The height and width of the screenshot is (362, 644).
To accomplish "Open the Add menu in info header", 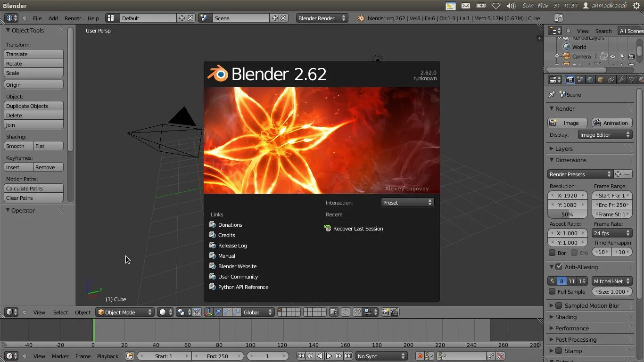I will 53,18.
